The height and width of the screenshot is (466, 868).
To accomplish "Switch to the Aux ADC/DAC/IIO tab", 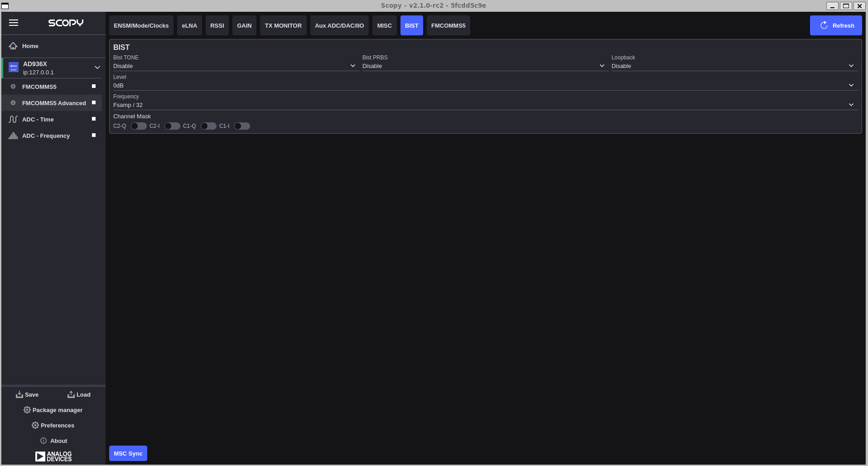I will (x=339, y=25).
